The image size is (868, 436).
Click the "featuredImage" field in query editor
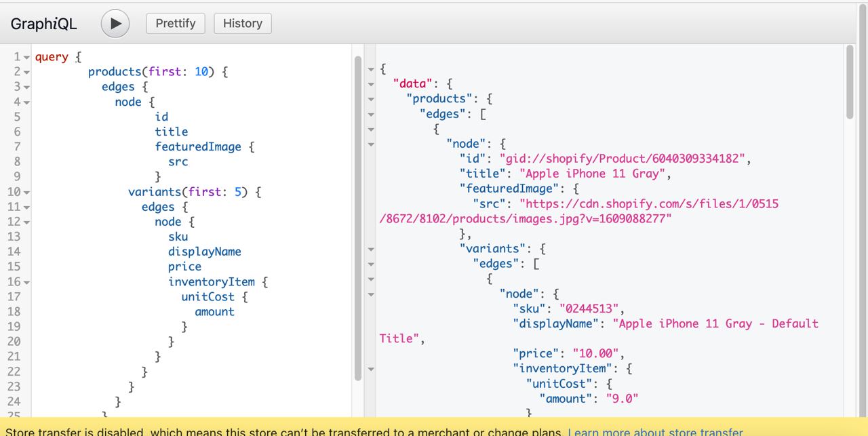coord(199,146)
